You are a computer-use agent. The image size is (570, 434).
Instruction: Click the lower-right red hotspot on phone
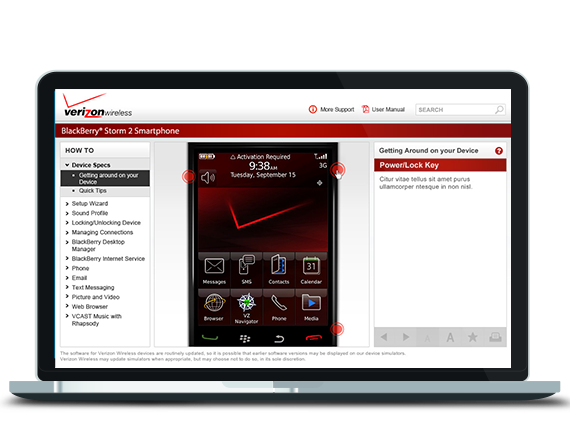pyautogui.click(x=337, y=329)
